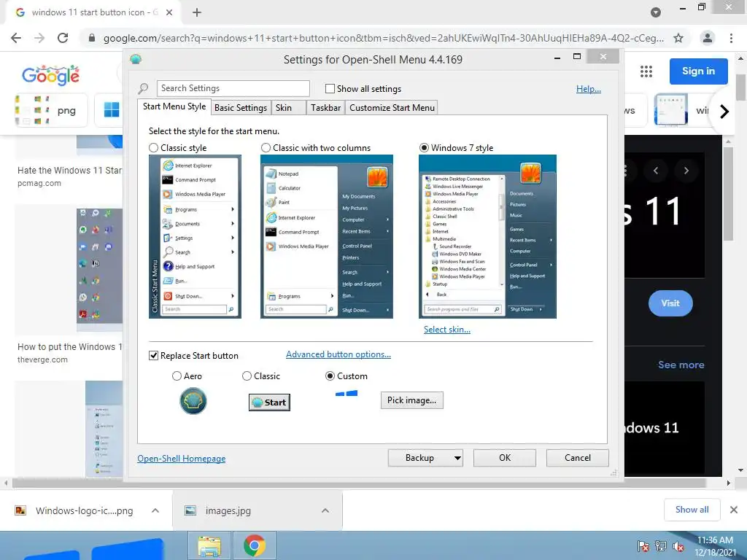Viewport: 747px width, 560px height.
Task: Click the Action Center flag tray icon
Action: 643,546
